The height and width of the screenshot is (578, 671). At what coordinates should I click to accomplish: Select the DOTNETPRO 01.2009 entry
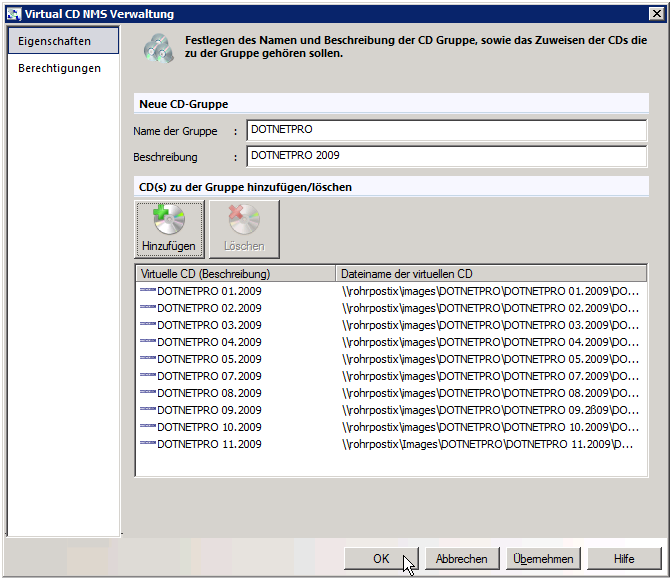pos(209,291)
